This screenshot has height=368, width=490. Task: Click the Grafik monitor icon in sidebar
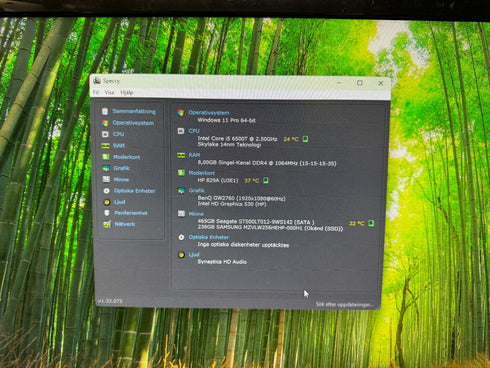[106, 168]
